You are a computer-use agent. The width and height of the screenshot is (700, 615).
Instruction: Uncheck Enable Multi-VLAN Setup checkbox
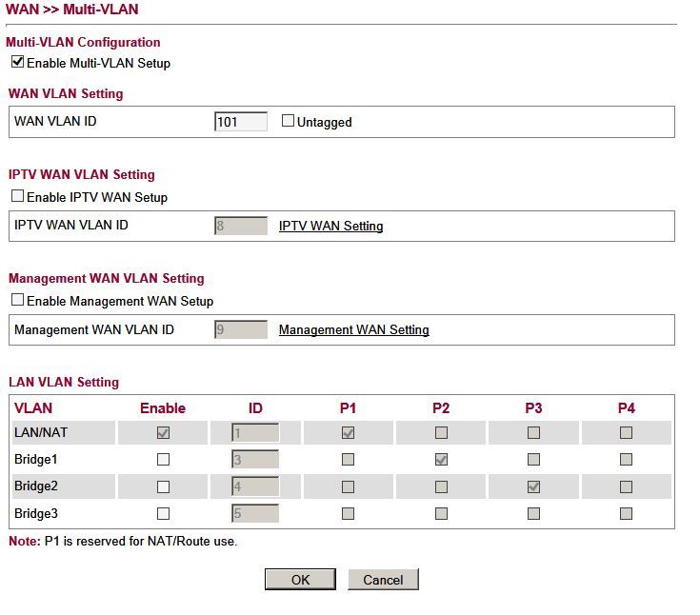[x=17, y=63]
